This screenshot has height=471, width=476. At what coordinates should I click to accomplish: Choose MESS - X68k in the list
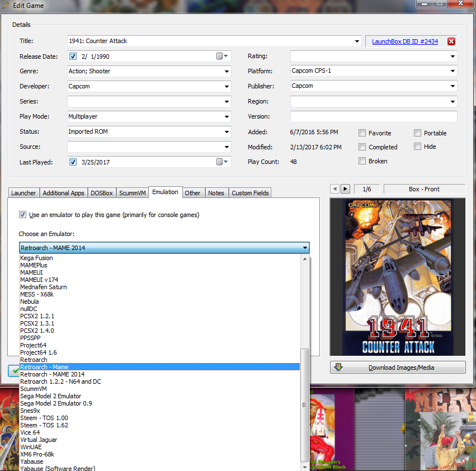pyautogui.click(x=159, y=294)
